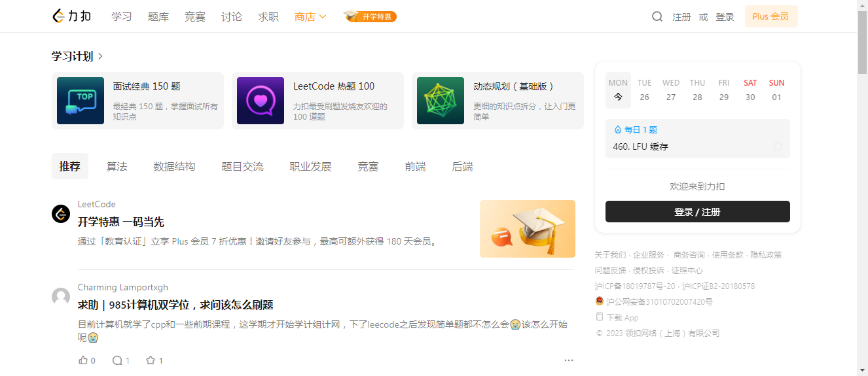
Task: Click the 沪ICP备18019787号-20 link
Action: [x=635, y=286]
